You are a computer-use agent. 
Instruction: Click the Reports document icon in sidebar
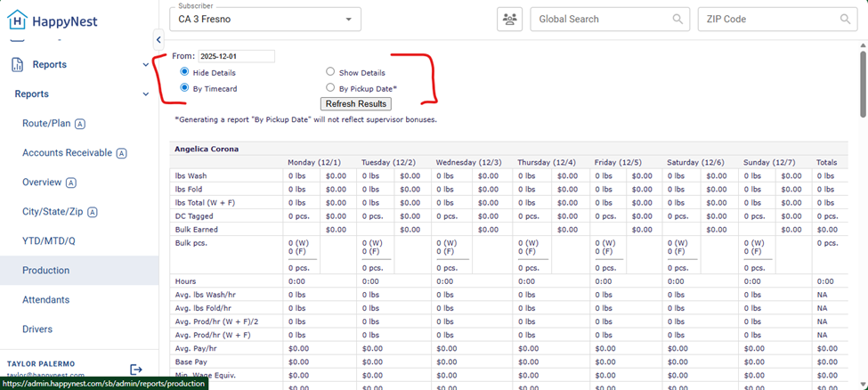(x=17, y=64)
